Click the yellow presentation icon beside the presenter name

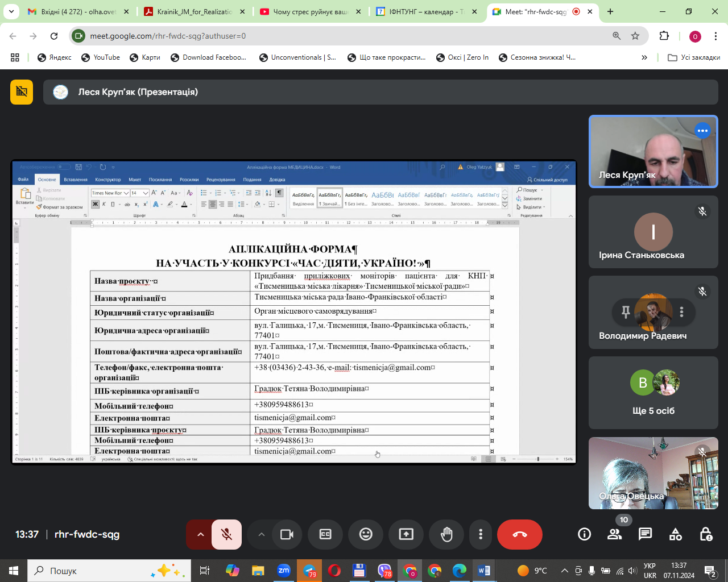[22, 92]
